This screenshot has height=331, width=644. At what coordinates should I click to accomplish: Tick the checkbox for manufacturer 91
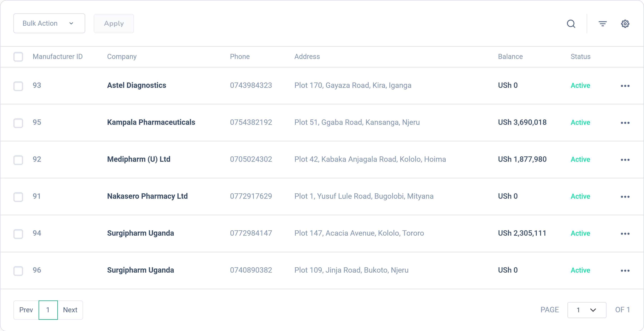(18, 197)
